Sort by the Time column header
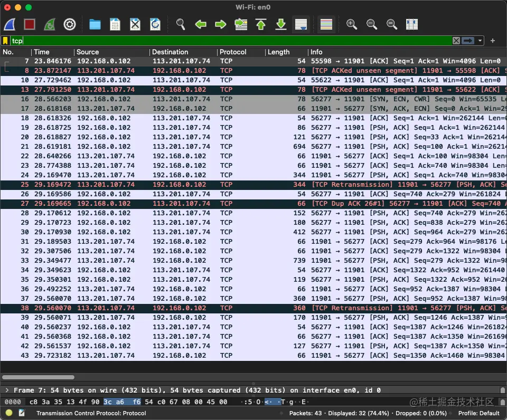Screen dimensions: 507x420 (53, 52)
